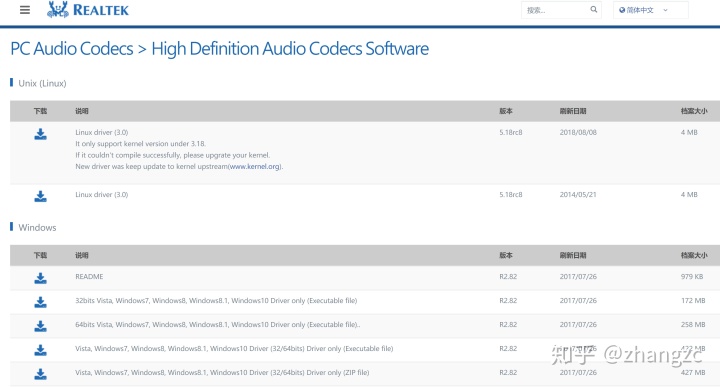The width and height of the screenshot is (720, 387).
Task: Hit the magnifier search icon
Action: click(594, 9)
